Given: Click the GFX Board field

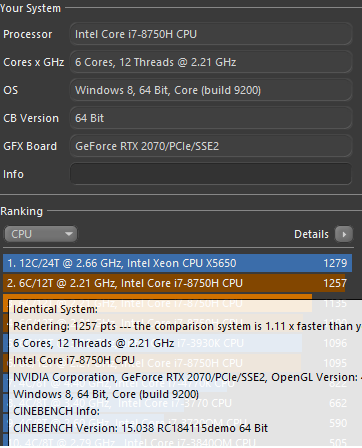Looking at the screenshot, I should (211, 146).
